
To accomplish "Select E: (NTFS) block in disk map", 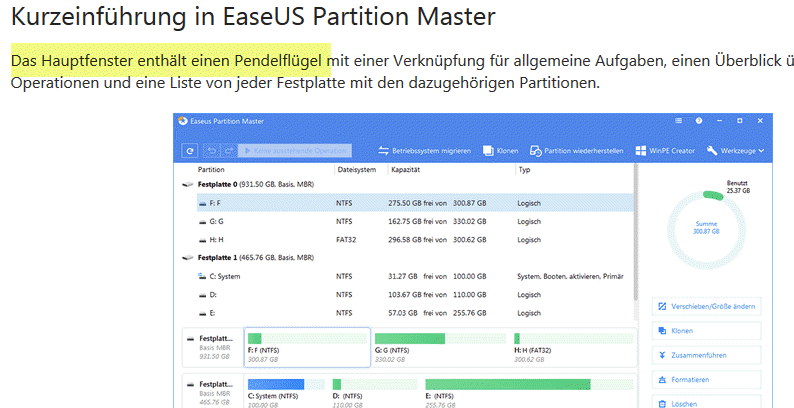I will (530, 391).
